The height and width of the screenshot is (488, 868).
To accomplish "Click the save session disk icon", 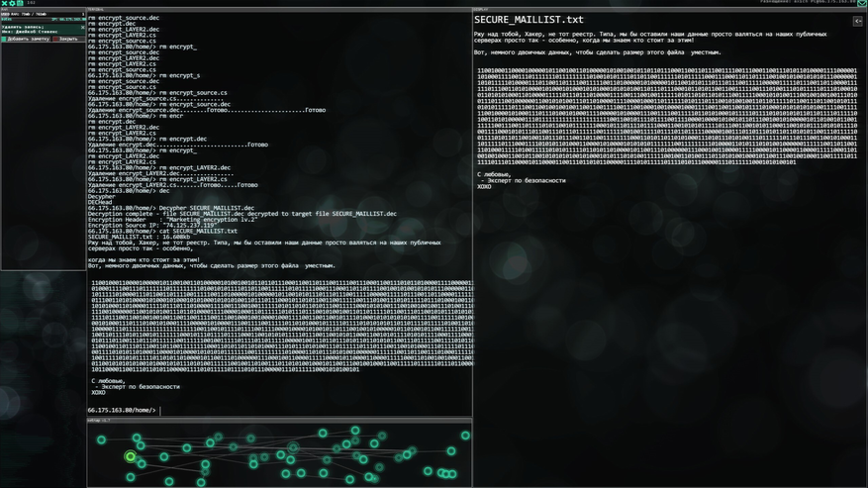I will (20, 3).
